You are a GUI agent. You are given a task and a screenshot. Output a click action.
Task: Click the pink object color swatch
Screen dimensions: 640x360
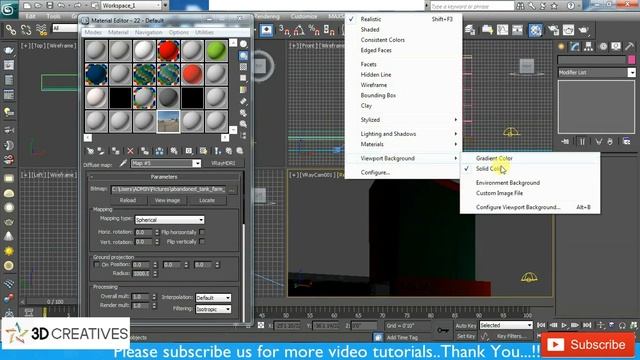pos(631,60)
